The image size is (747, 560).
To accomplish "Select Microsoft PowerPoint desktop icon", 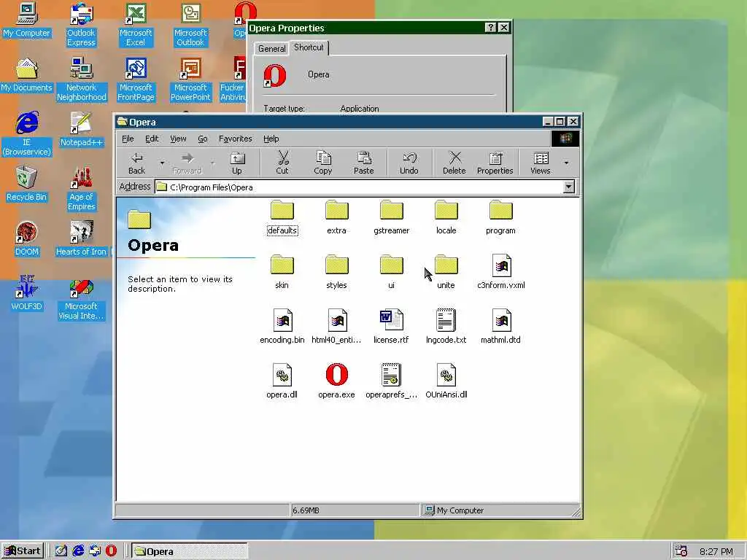I will 190,79.
